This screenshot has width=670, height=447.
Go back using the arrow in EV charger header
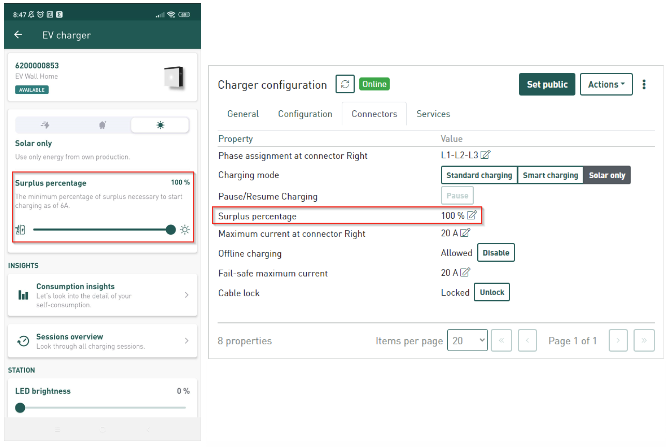click(18, 35)
